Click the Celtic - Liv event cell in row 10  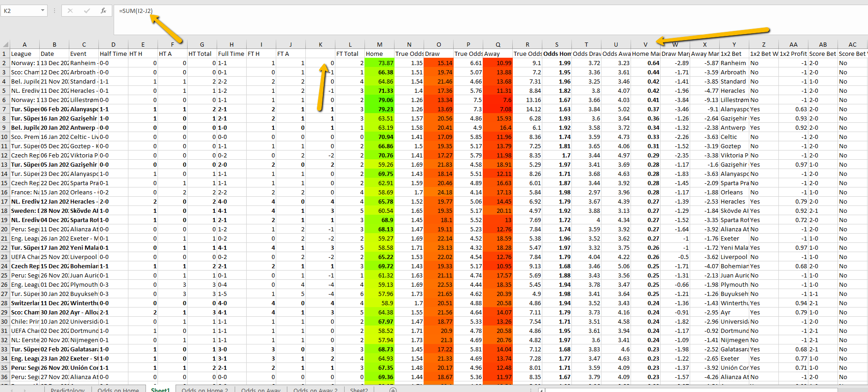(x=84, y=137)
